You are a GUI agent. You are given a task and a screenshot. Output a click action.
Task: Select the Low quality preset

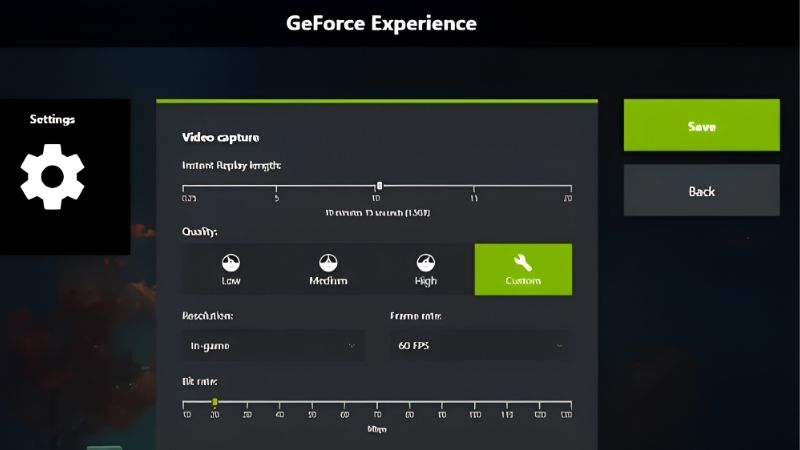click(231, 269)
